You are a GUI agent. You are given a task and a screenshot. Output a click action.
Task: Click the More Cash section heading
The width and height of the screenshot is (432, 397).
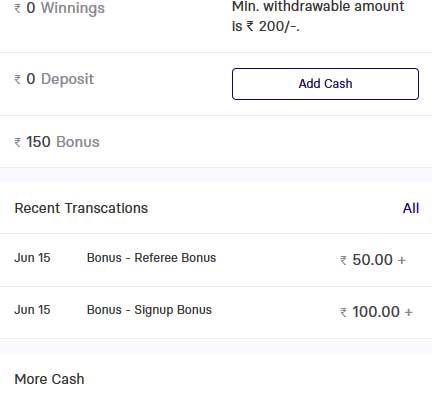(49, 379)
